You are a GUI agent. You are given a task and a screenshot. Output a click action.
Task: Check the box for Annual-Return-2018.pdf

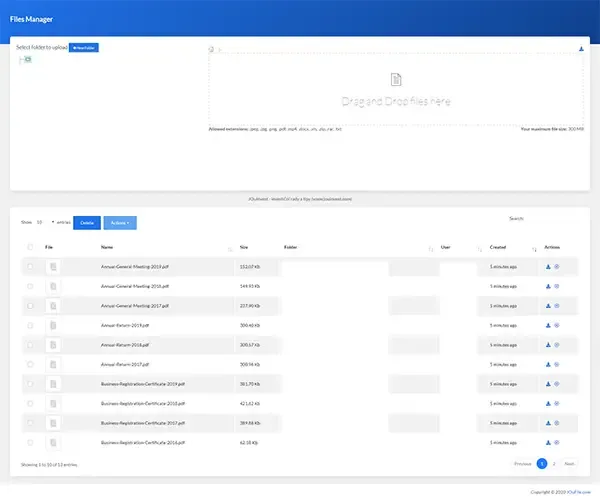[x=30, y=345]
